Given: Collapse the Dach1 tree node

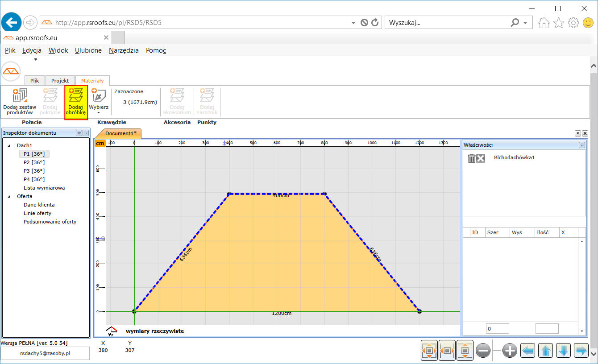Looking at the screenshot, I should (9, 145).
